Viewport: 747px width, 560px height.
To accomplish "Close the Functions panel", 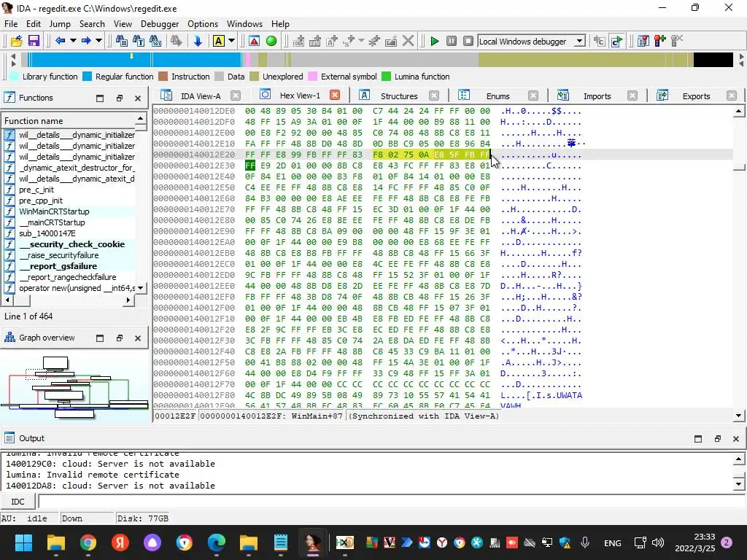I will 138,98.
